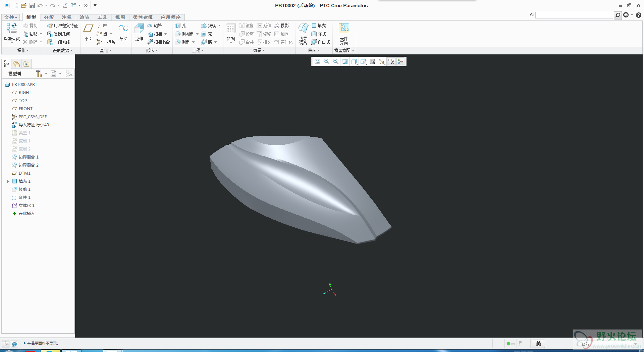Switch to the 工具 ribbon tab
This screenshot has height=352, width=644.
point(102,17)
